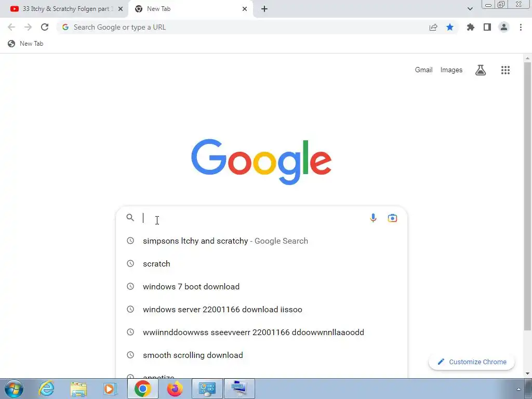Open a new tab with plus button

(x=264, y=9)
